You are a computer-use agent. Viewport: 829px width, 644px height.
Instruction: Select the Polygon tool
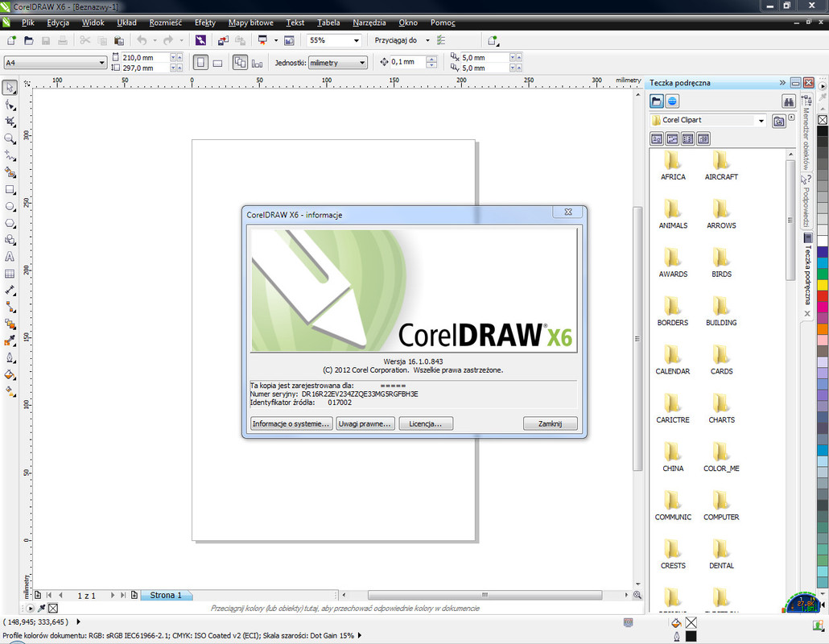click(10, 223)
